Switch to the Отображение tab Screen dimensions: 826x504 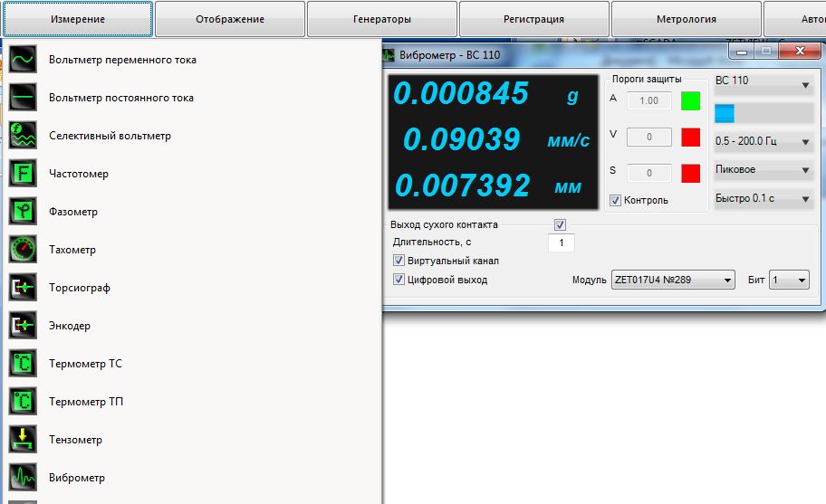pos(230,19)
